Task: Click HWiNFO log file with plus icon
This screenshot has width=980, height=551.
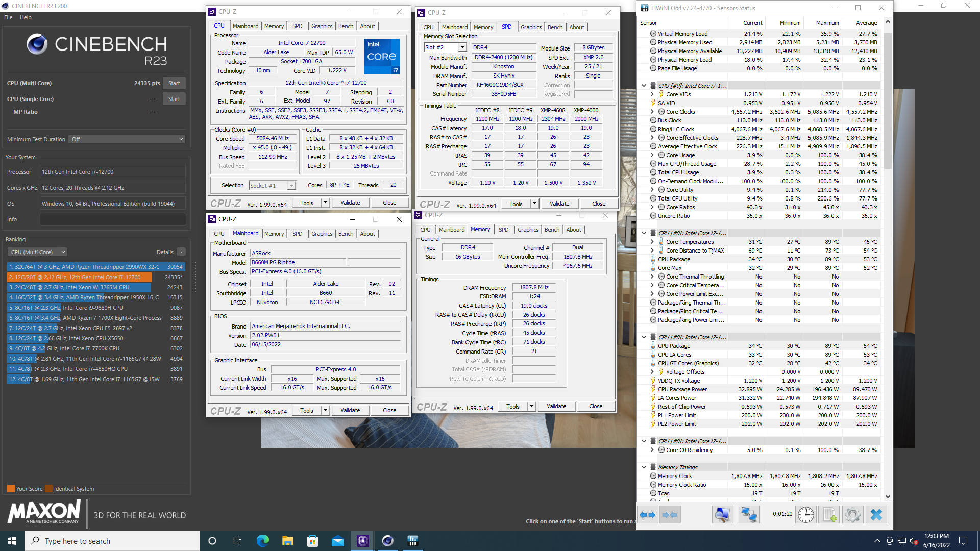Action: point(829,515)
